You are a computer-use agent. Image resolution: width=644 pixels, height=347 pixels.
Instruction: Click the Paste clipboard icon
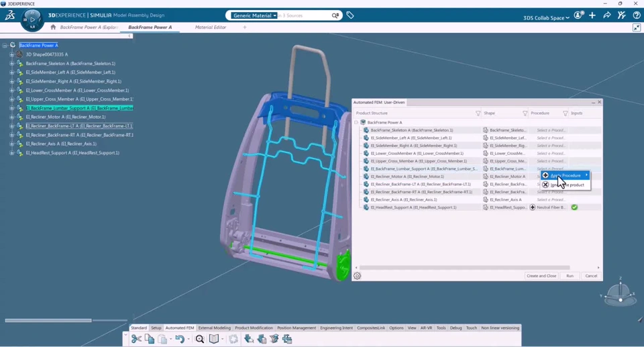click(x=162, y=339)
